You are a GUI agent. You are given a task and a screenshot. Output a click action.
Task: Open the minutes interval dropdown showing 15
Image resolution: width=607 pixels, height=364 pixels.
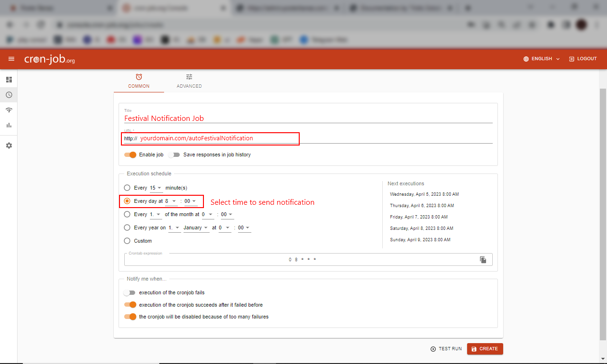tap(156, 188)
